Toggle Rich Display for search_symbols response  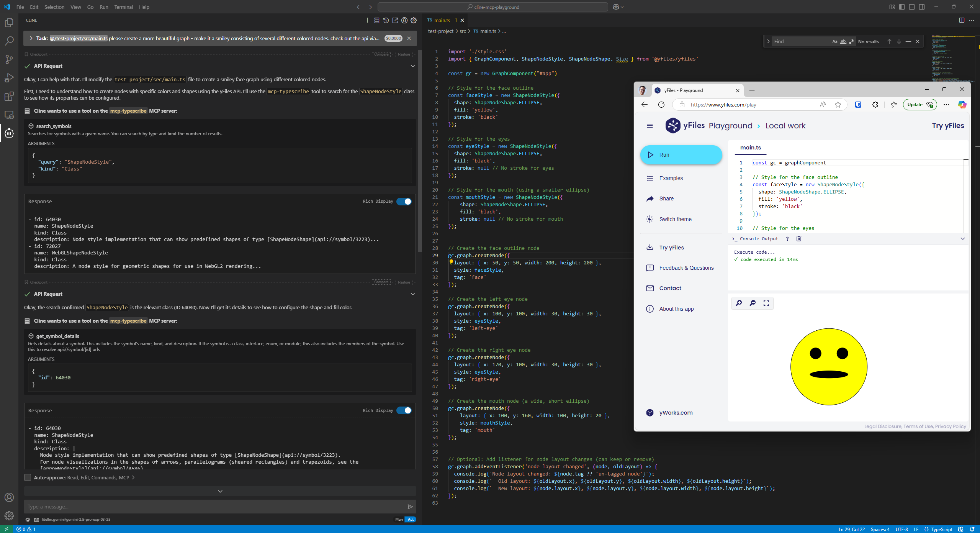click(404, 202)
